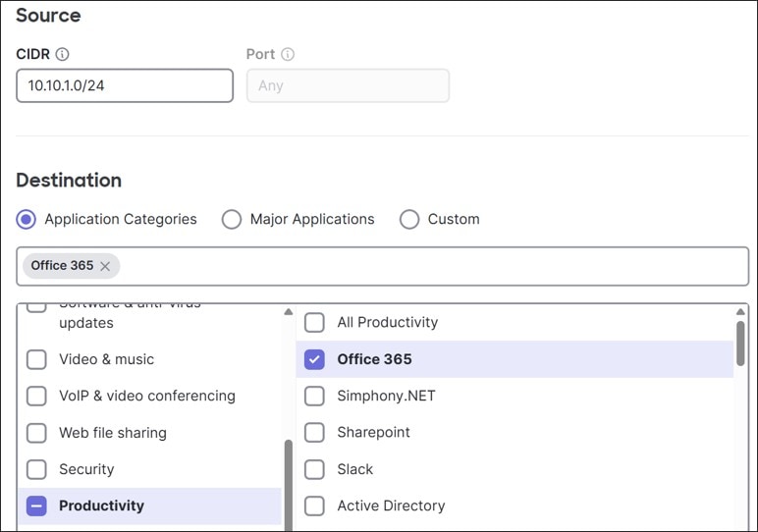
Task: Enable the Slack checkbox
Action: [x=314, y=469]
